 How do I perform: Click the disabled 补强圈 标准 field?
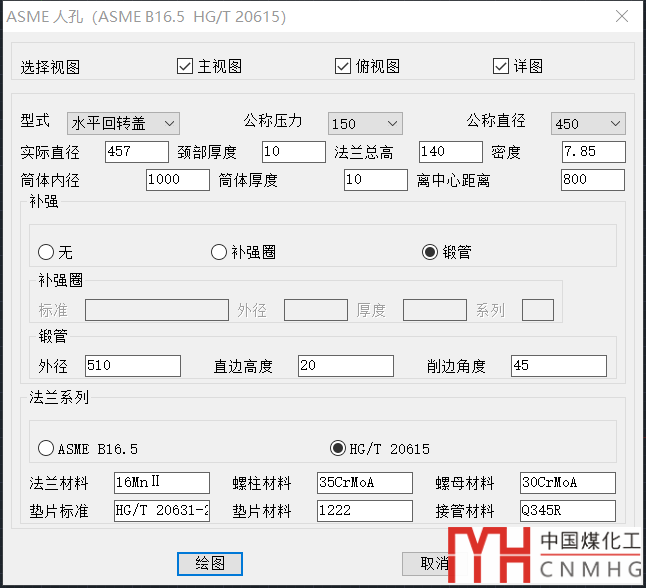pos(157,310)
